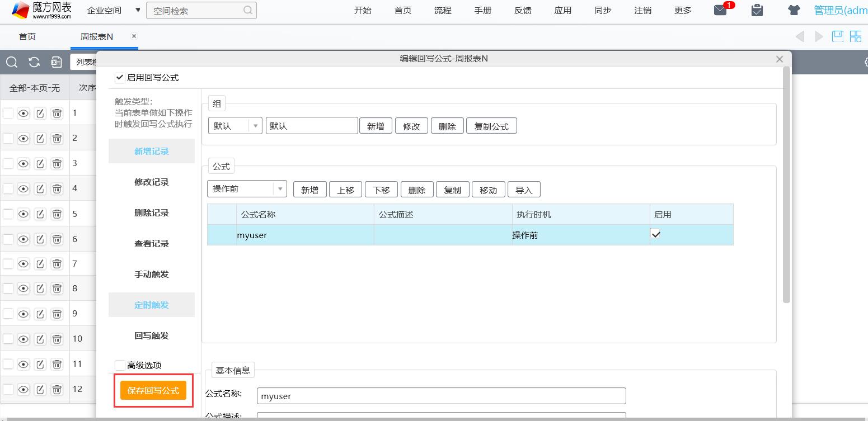Image resolution: width=868 pixels, height=421 pixels.
Task: View record in row 5
Action: (x=23, y=214)
